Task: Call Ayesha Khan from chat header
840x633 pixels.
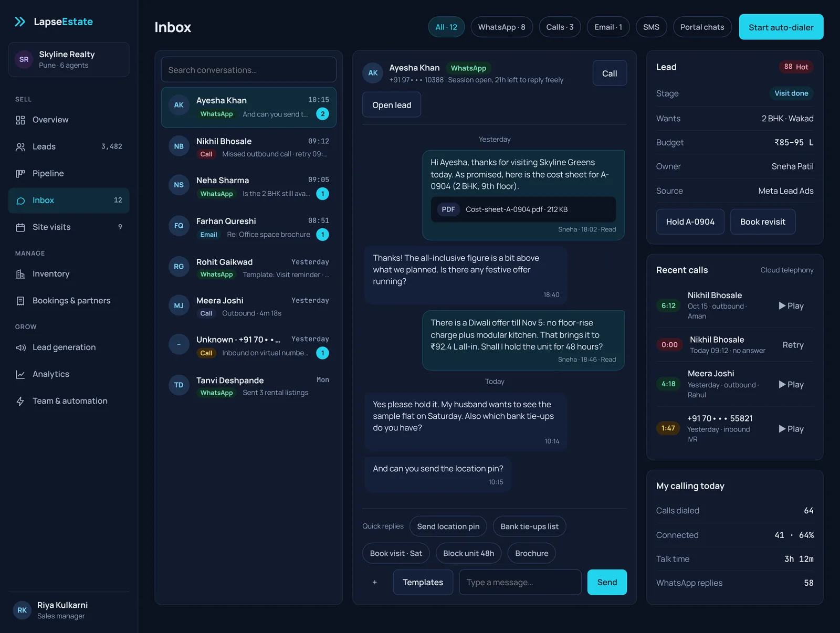Action: tap(610, 73)
